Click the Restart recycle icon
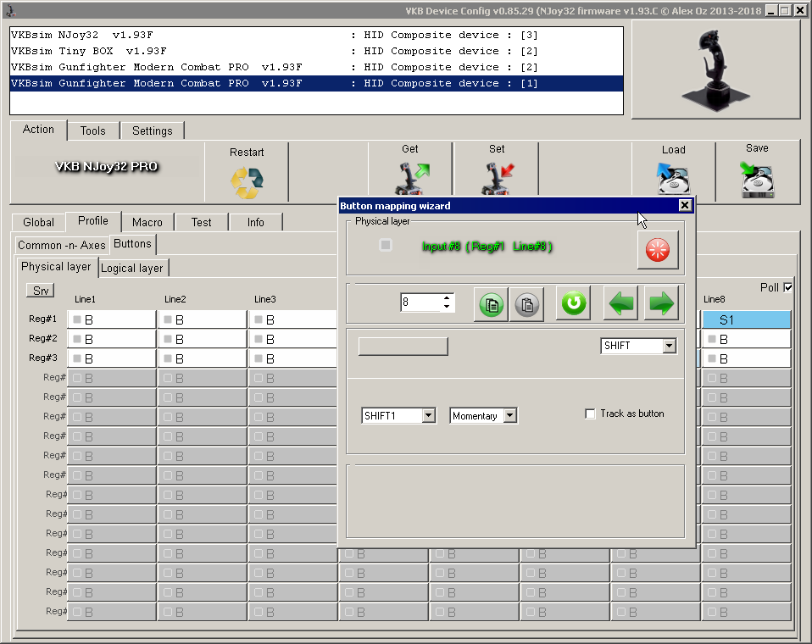Viewport: 812px width, 644px height. click(247, 183)
